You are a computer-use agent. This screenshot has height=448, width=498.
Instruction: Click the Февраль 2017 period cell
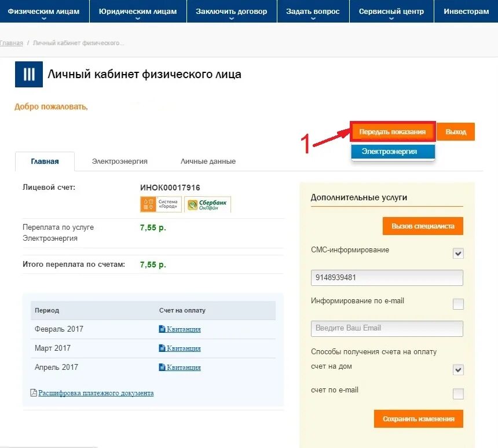58,329
